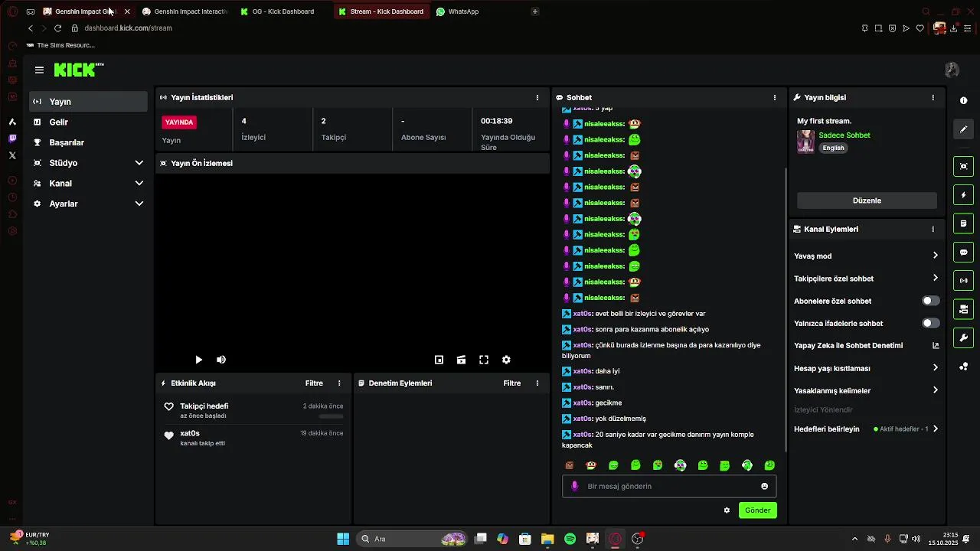This screenshot has width=980, height=551.
Task: Click Sadece Sohbet category link
Action: click(844, 135)
